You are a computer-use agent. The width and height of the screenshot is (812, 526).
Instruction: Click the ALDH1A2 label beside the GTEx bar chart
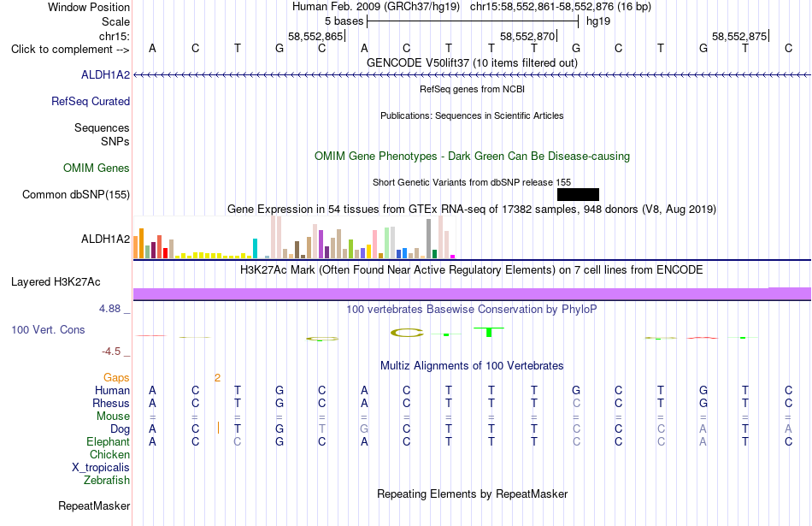pos(106,239)
